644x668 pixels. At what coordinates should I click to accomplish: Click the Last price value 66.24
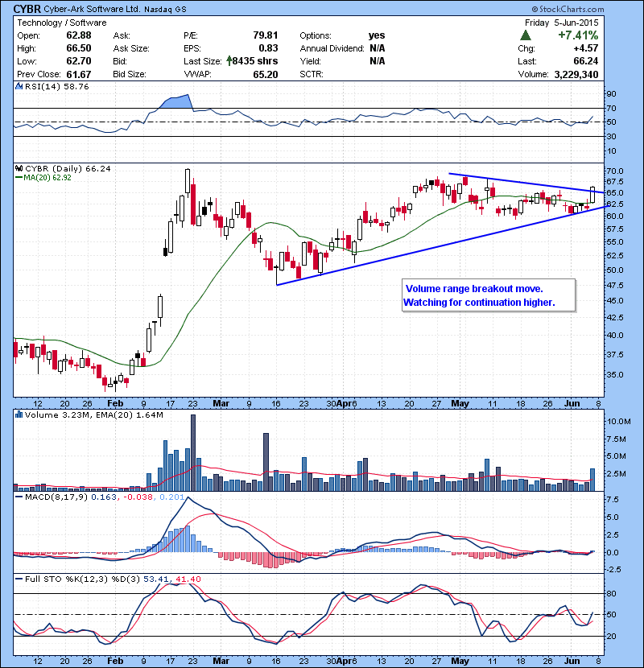(586, 61)
